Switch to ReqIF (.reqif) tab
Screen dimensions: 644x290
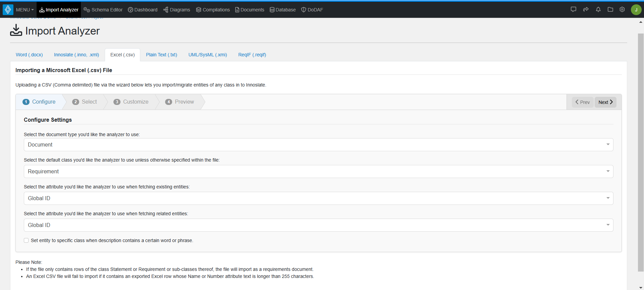(252, 55)
